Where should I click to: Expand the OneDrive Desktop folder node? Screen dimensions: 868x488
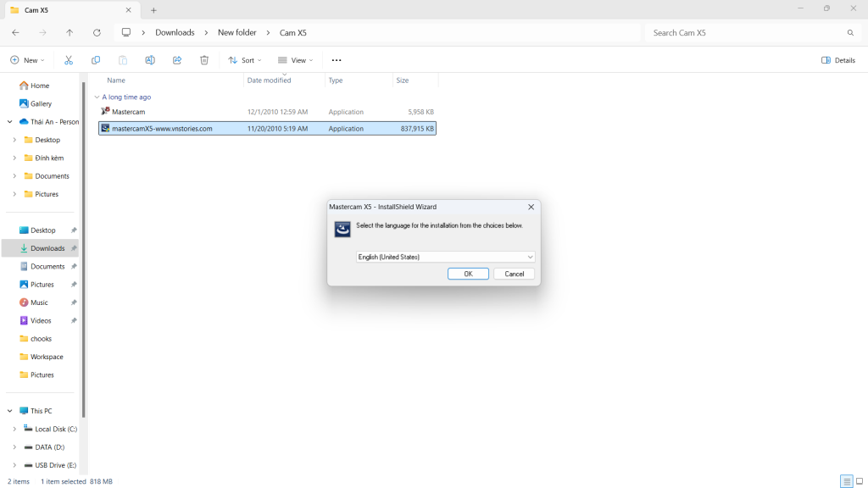(14, 140)
